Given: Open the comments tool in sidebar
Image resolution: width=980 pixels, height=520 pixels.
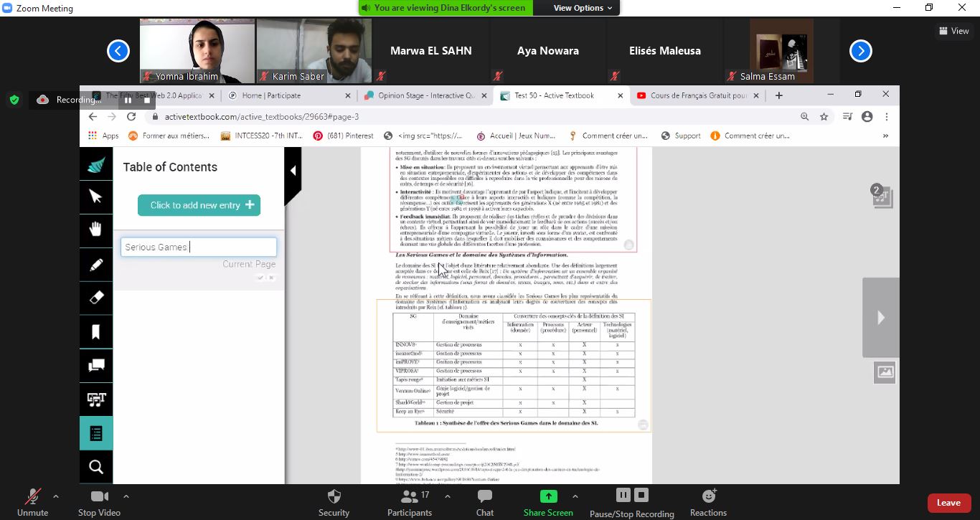Looking at the screenshot, I should [95, 366].
